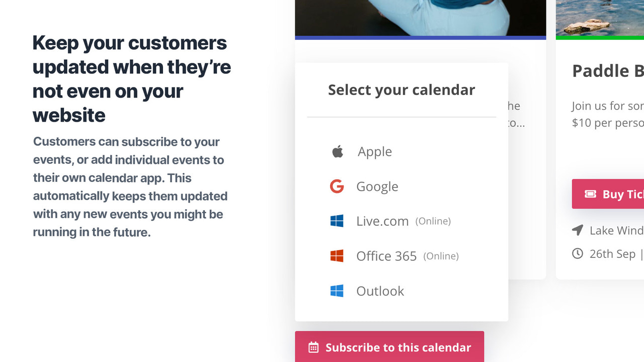The image size is (644, 362).
Task: Click the location pin icon near Lake Windermere
Action: coord(577,230)
